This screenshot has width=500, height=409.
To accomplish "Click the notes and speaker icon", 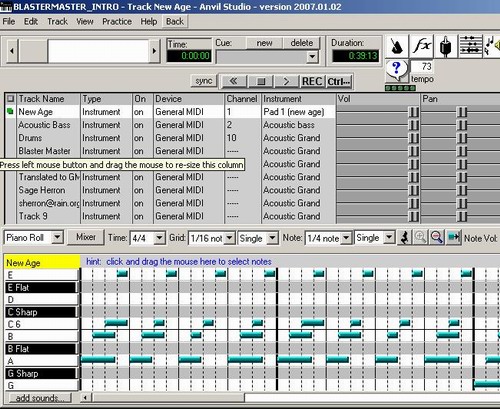I will [492, 46].
